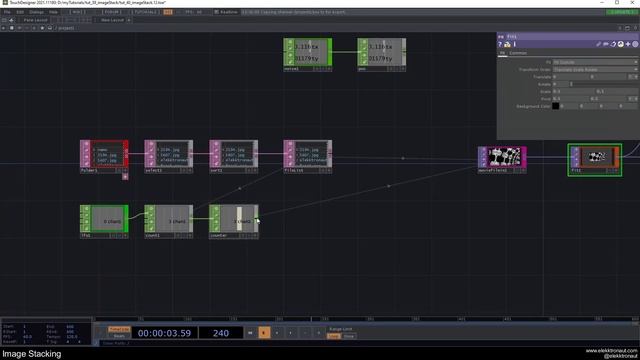Click the /project1 path text
Image resolution: width=640 pixels, height=360 pixels.
tap(66, 28)
